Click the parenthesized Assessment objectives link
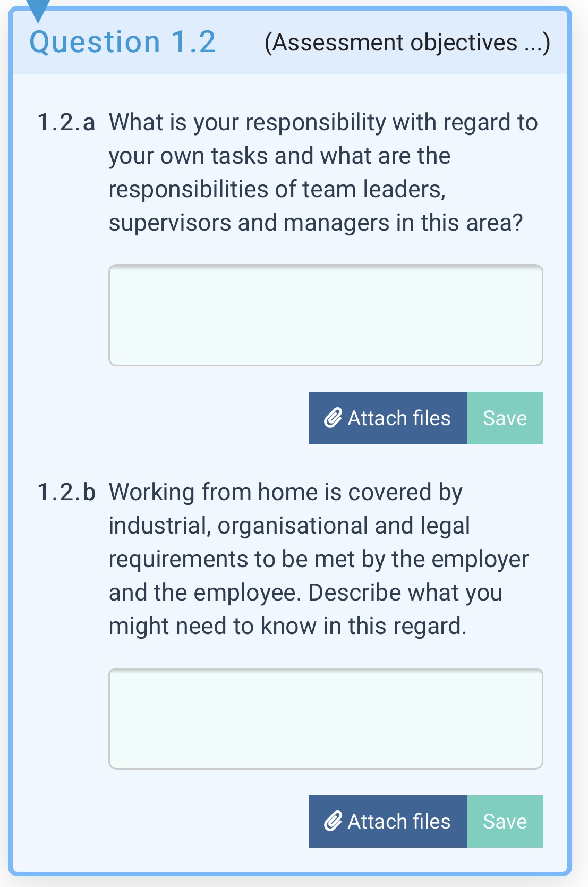 (x=406, y=43)
